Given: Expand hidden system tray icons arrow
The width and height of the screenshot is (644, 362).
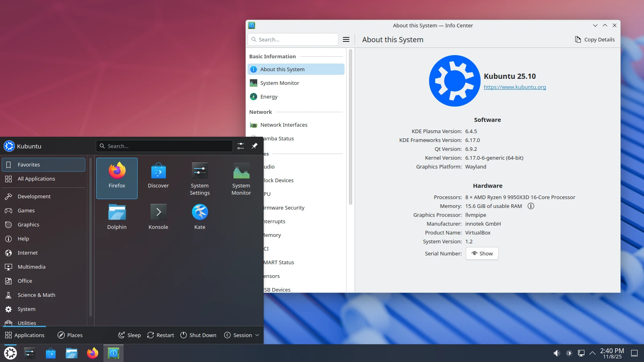Looking at the screenshot, I should [592, 353].
